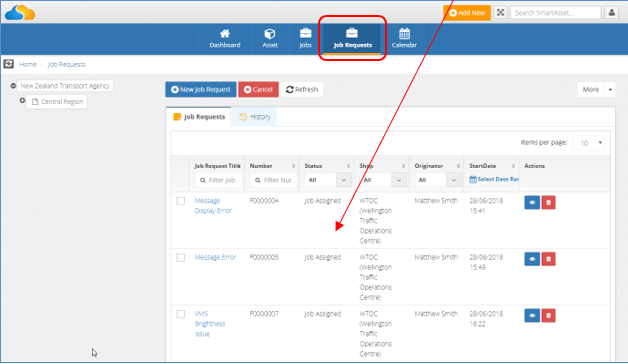The width and height of the screenshot is (628, 364).
Task: Delete the VMS Brightness Issue request
Action: coord(548,316)
